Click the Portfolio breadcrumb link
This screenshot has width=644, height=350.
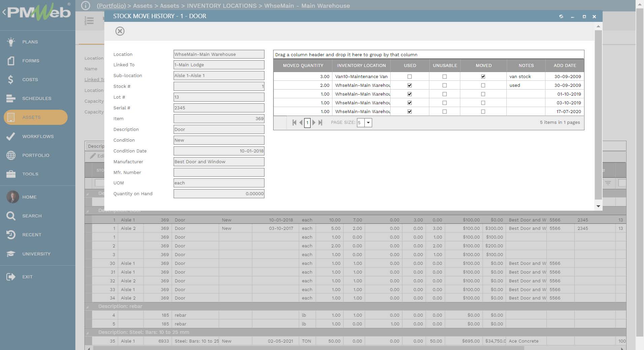(111, 6)
